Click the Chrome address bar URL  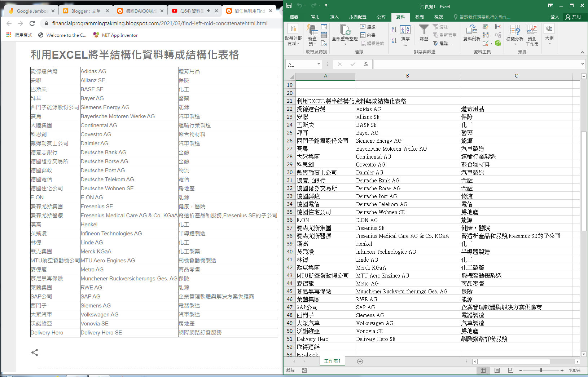(160, 23)
